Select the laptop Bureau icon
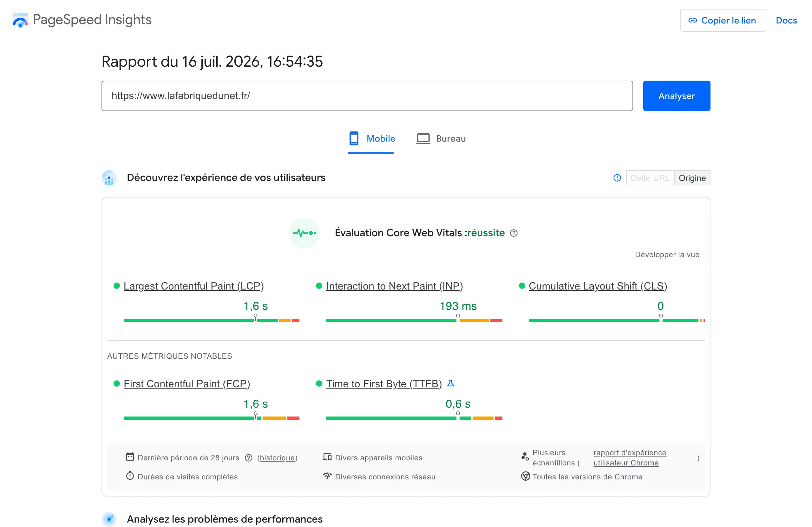Image resolution: width=812 pixels, height=527 pixels. click(x=423, y=139)
